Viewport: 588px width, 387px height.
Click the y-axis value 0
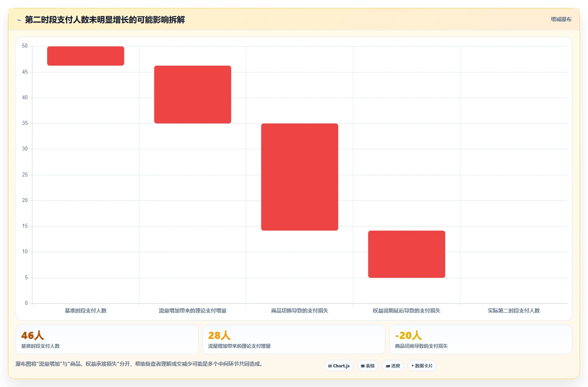(x=26, y=303)
